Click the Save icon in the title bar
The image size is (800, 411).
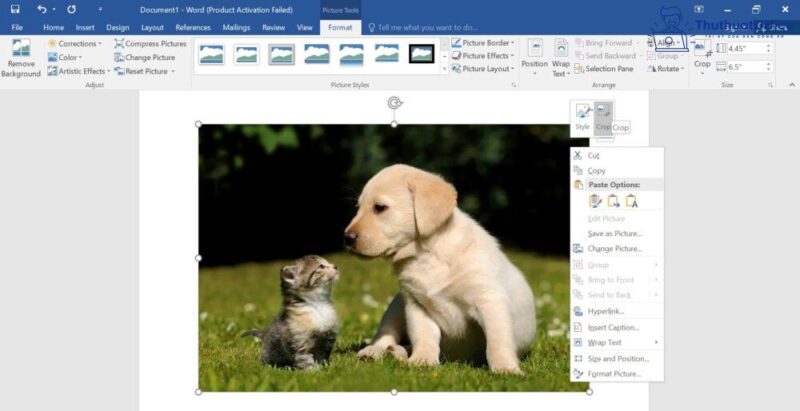click(15, 9)
